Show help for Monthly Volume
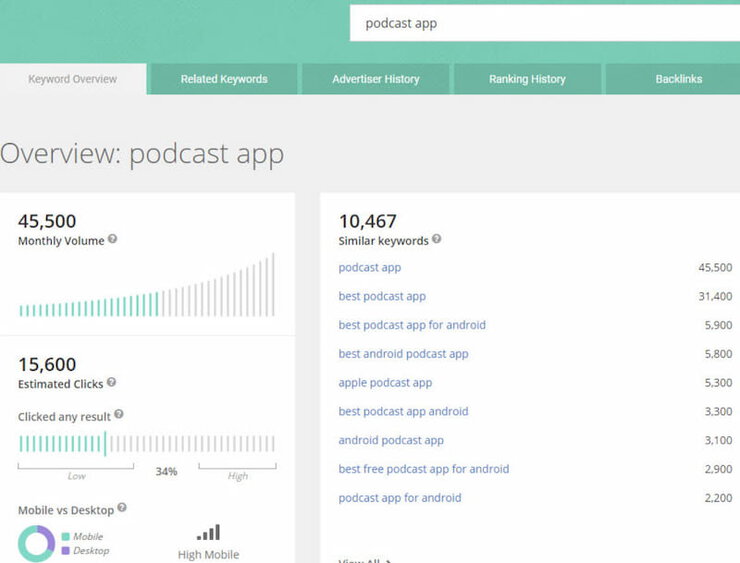The image size is (740, 563). coord(112,239)
